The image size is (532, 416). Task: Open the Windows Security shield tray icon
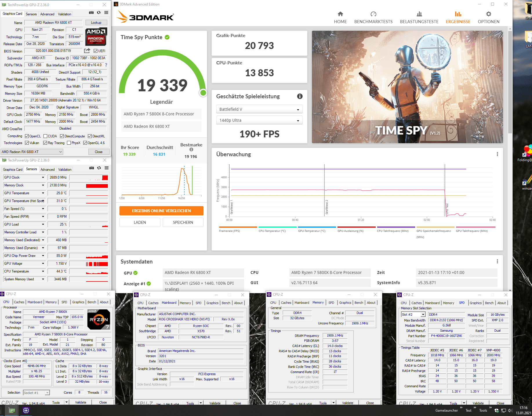497,410
